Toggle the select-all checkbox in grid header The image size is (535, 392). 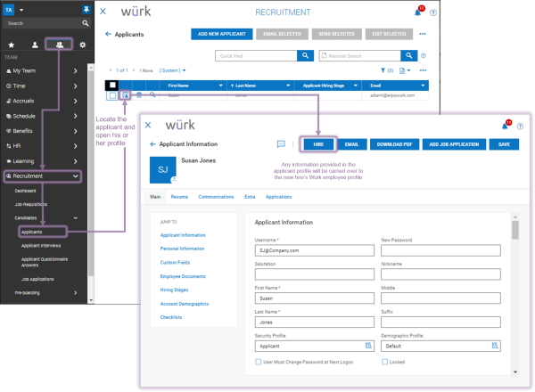pyautogui.click(x=112, y=86)
